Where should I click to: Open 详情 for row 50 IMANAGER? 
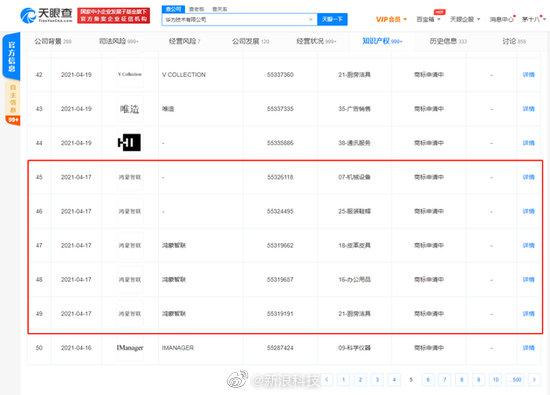click(x=529, y=348)
